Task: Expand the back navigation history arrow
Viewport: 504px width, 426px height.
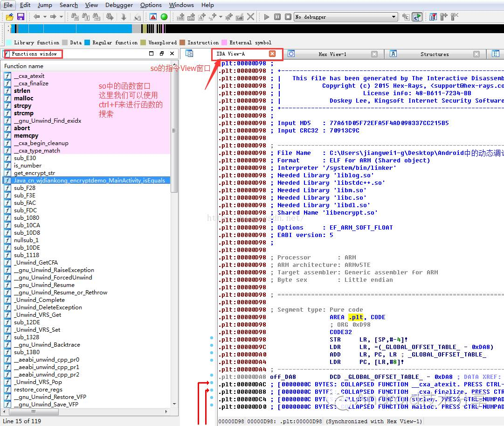Action: click(x=45, y=17)
